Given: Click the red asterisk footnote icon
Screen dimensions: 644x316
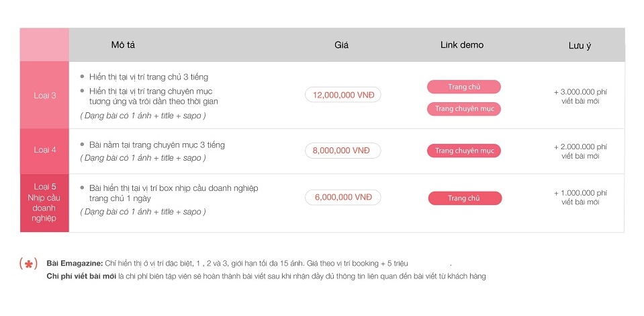Looking at the screenshot, I should (x=28, y=264).
